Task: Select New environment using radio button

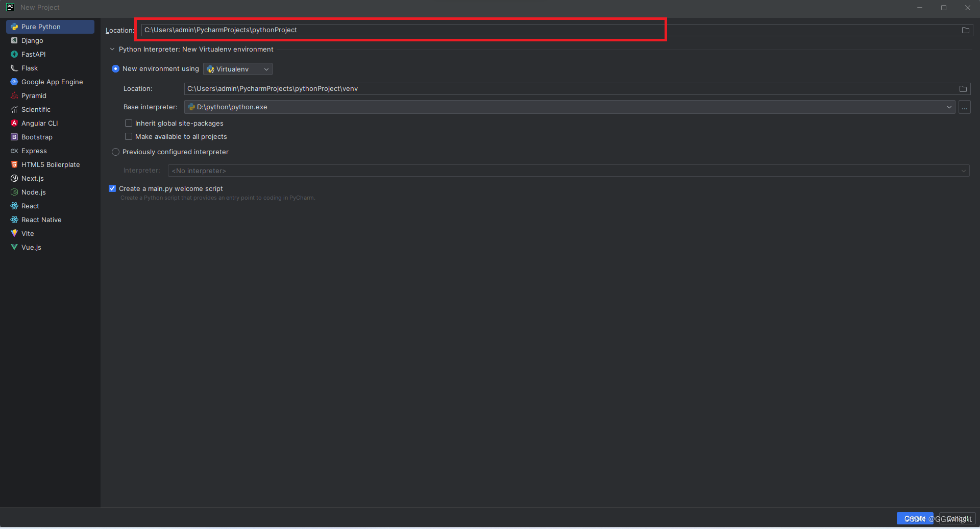Action: 116,69
